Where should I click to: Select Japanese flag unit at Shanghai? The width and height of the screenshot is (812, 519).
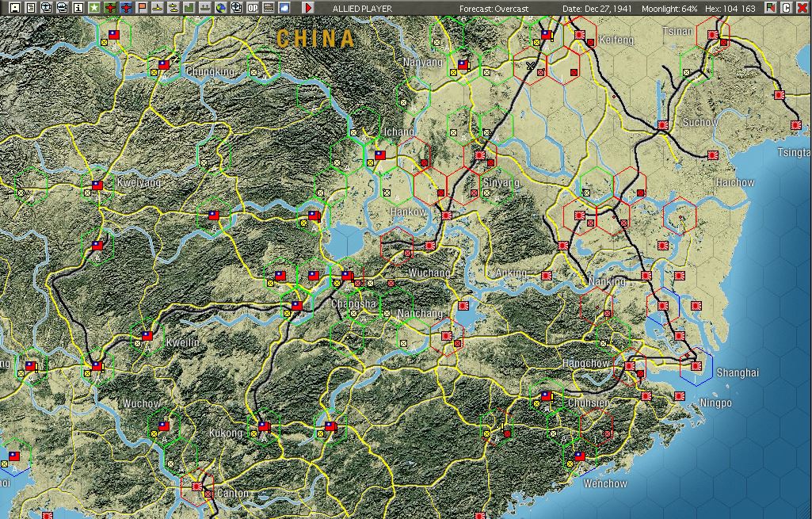tap(696, 366)
